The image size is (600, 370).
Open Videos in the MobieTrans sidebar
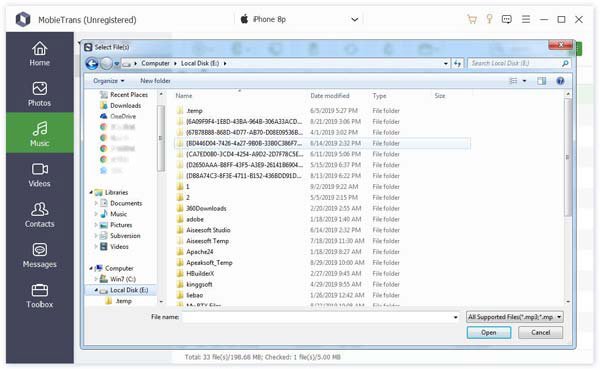pyautogui.click(x=39, y=175)
